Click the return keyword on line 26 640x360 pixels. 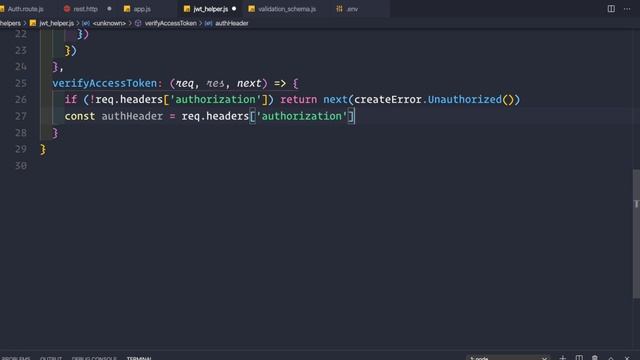click(x=298, y=100)
